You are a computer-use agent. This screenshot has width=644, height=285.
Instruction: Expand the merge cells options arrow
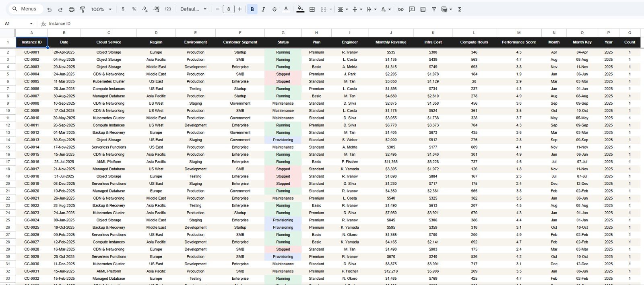(331, 9)
